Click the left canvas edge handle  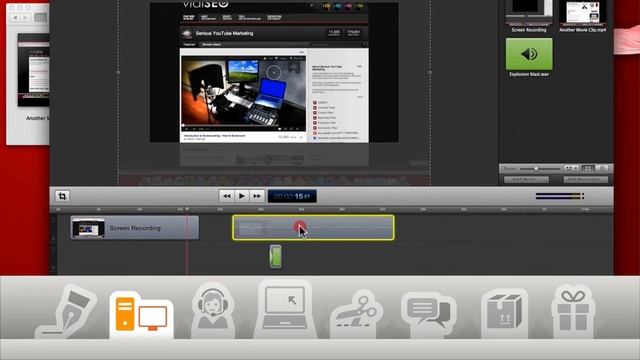click(118, 73)
